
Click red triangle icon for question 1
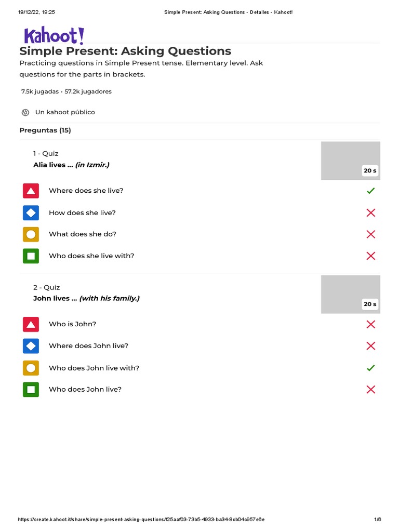31,191
